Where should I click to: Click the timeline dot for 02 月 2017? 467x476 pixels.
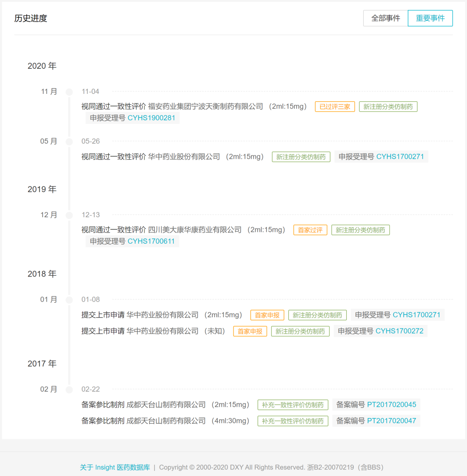pos(69,390)
